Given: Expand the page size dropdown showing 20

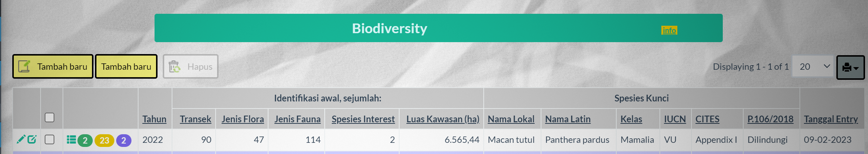Looking at the screenshot, I should point(813,66).
